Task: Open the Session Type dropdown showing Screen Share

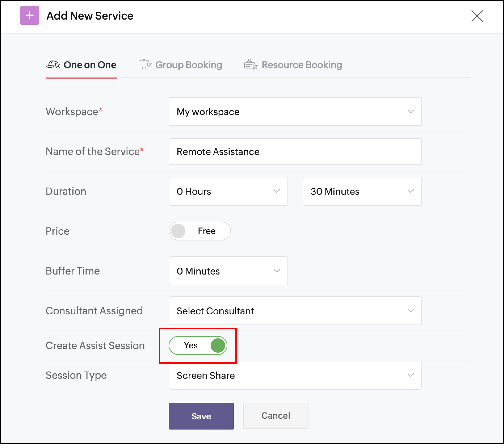Action: (295, 375)
